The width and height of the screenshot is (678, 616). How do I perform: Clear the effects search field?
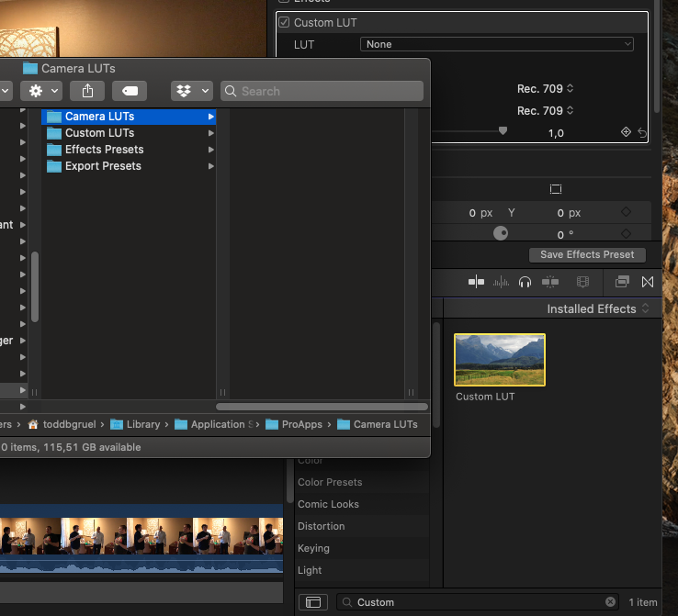pos(610,601)
